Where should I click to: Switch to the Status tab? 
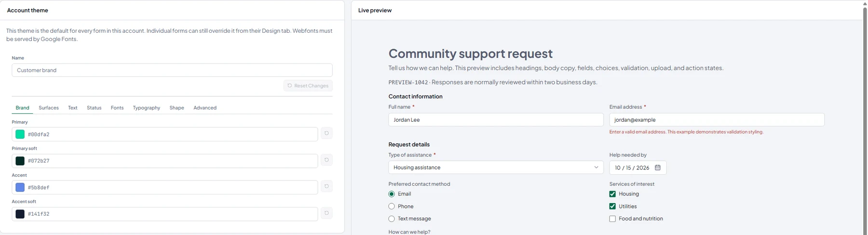(x=94, y=108)
